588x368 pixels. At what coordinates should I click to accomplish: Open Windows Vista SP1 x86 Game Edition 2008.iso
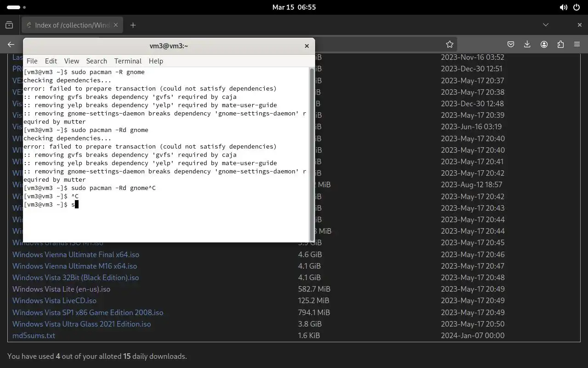coord(88,312)
